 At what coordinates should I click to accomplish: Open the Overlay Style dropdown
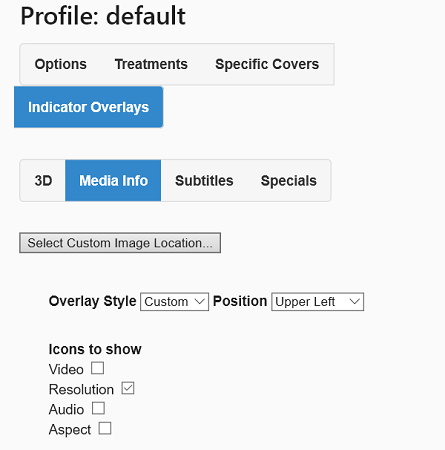(x=174, y=302)
